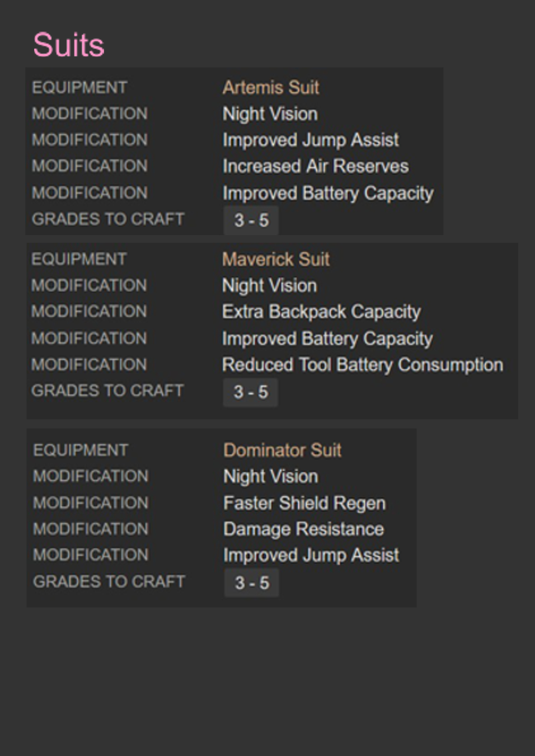Screen dimensions: 535x756
Task: Click Night Vision under Maverick Suit
Action: pyautogui.click(x=269, y=286)
